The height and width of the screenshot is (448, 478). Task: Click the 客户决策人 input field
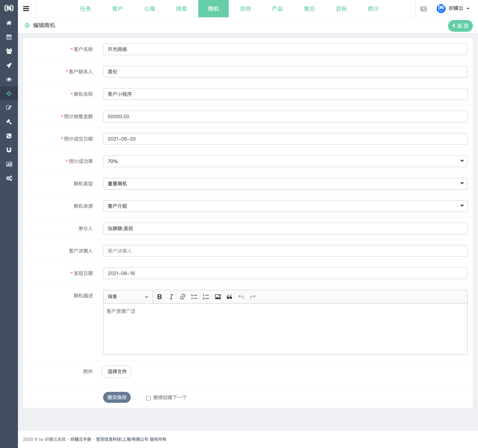285,251
